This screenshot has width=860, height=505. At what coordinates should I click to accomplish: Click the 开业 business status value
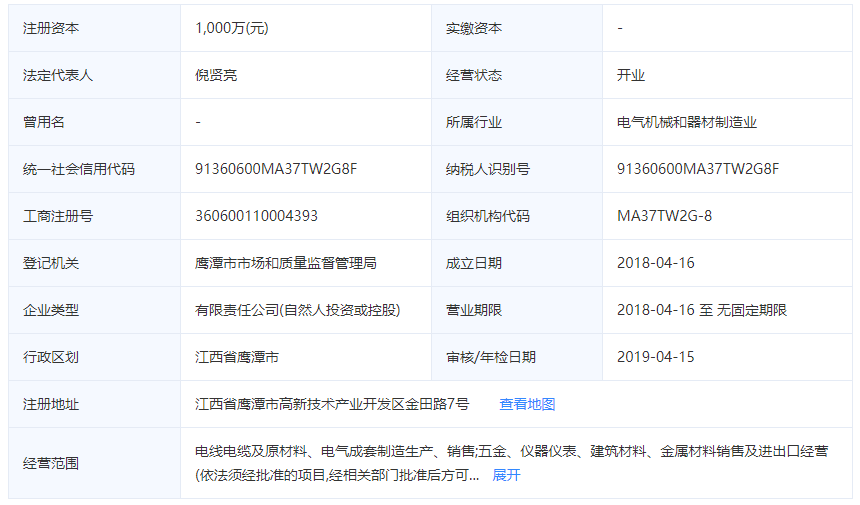pyautogui.click(x=631, y=75)
